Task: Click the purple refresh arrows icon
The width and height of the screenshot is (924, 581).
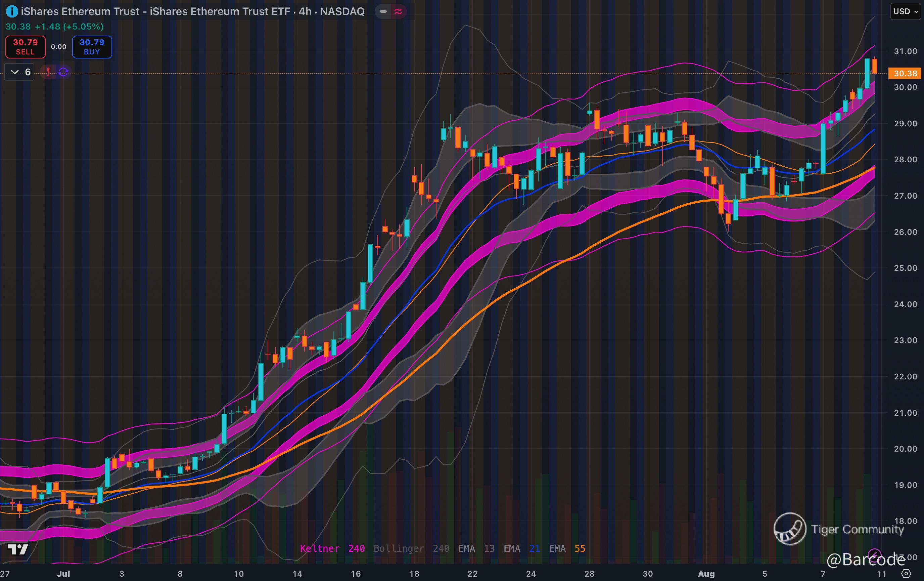Action: pos(63,72)
